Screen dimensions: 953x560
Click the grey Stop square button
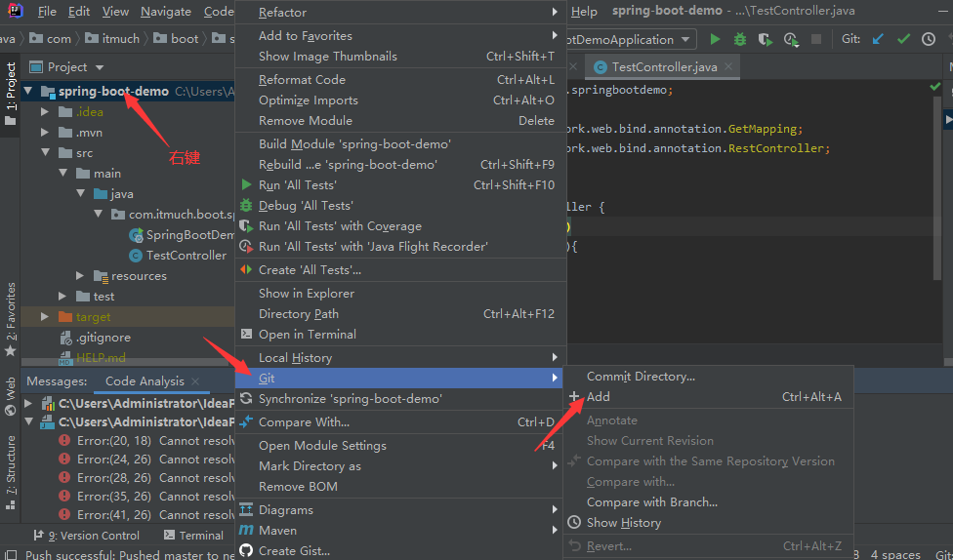point(816,39)
